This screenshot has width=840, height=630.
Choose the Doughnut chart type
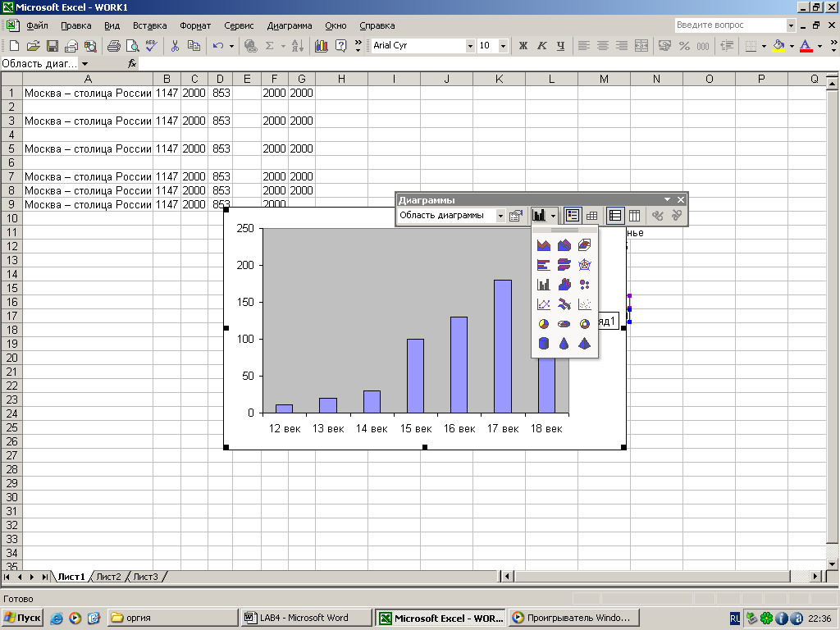pos(584,324)
